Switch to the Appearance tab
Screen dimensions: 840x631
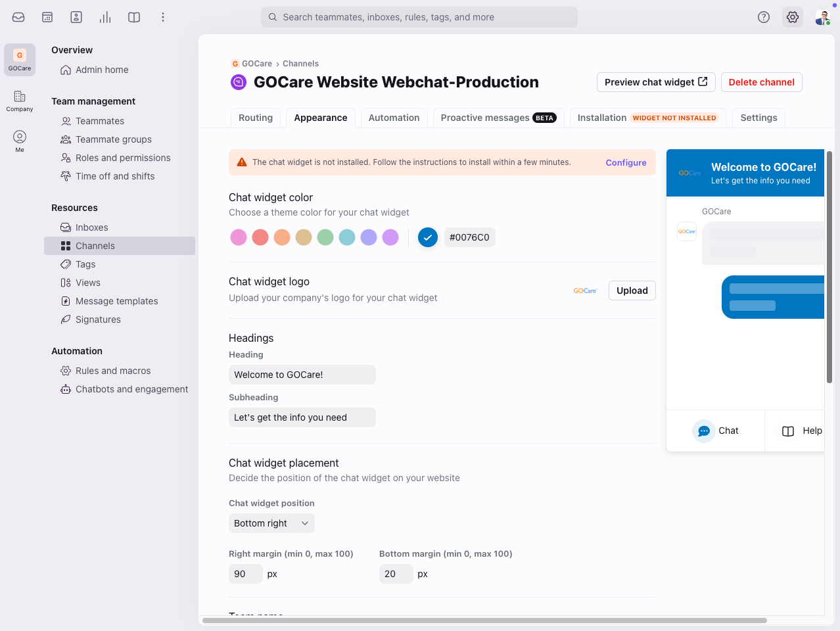(x=321, y=118)
